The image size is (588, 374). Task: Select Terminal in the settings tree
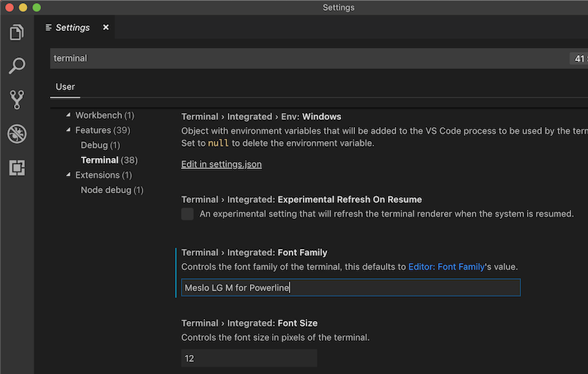tap(99, 160)
